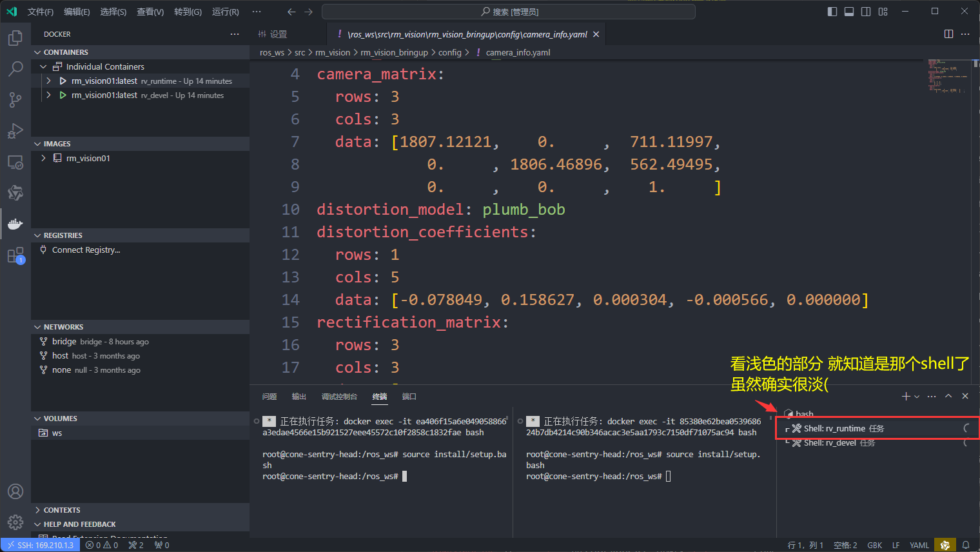The image size is (980, 552).
Task: Click SSH: 169.210.1.3 remote indicator
Action: coord(40,545)
